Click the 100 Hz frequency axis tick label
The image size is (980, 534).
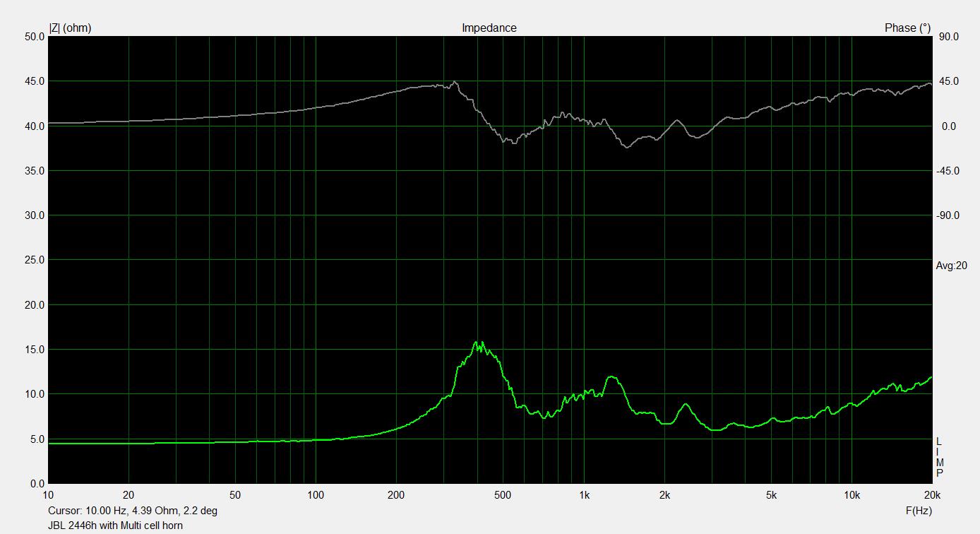316,495
